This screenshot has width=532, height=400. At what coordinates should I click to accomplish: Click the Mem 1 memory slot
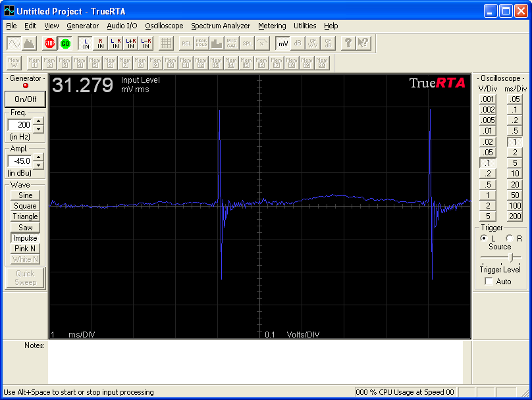click(34, 63)
